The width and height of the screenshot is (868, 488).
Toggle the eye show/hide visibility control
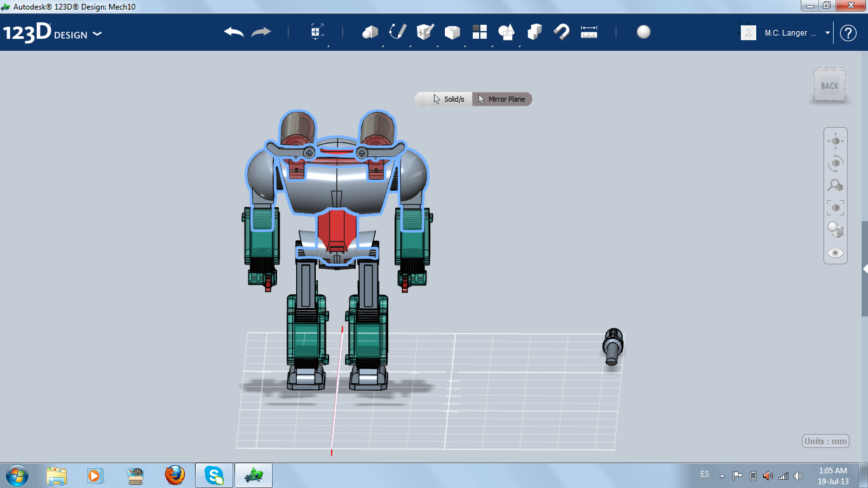836,253
